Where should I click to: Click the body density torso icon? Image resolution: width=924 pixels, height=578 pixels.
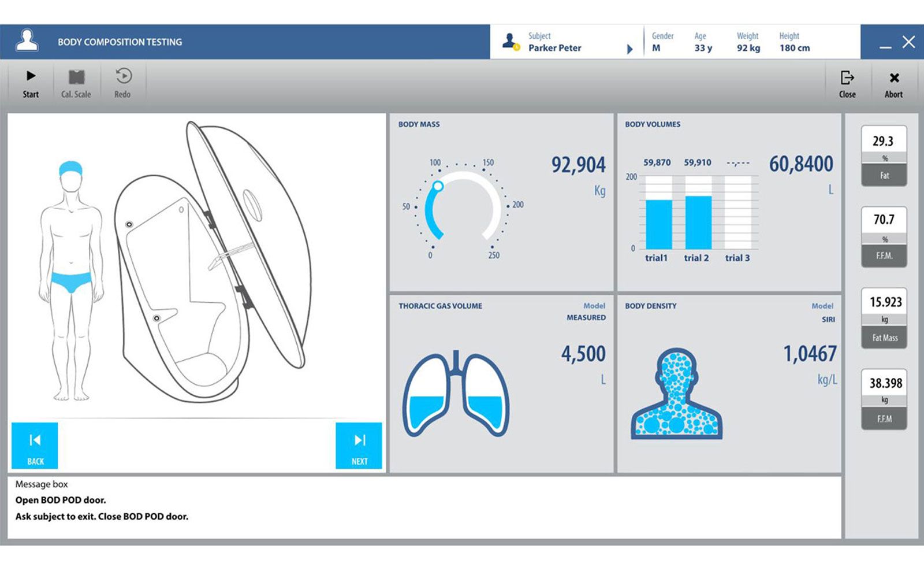click(676, 394)
